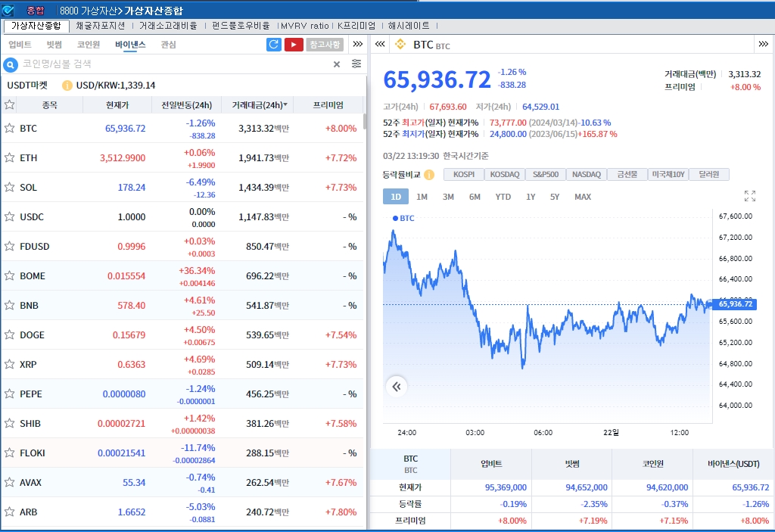This screenshot has height=532, width=775.
Task: Open the 가상자산종합 top tab
Action: pos(36,26)
